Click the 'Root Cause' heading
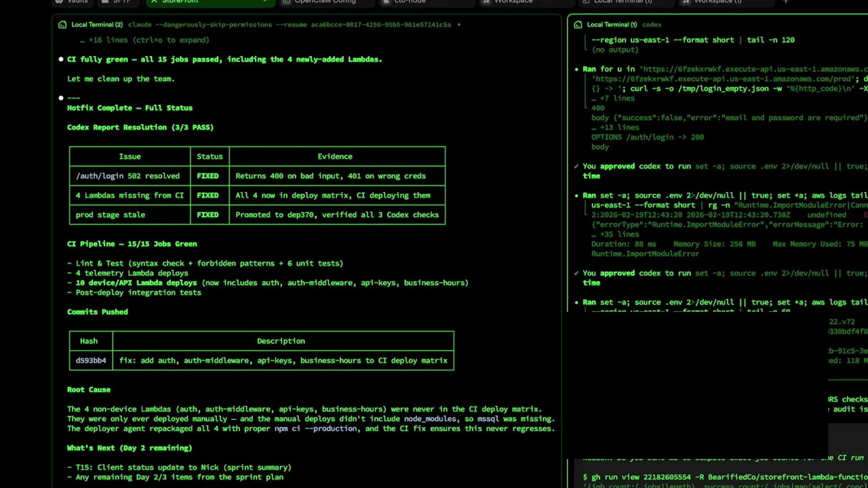The image size is (868, 488). point(88,390)
